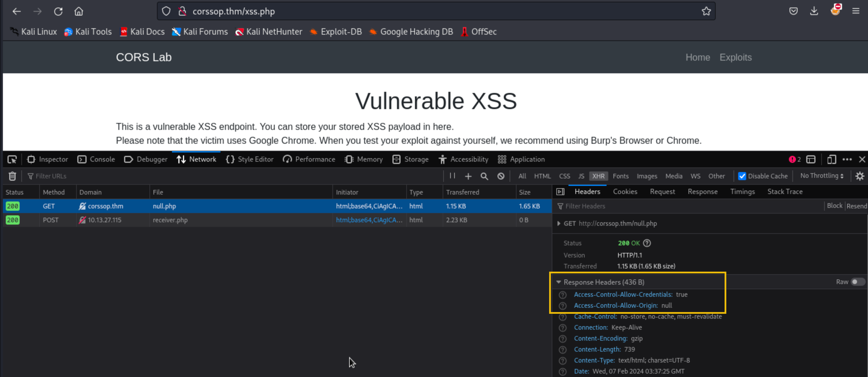Open the No Throttling dropdown
Screen dimensions: 868x377
click(822, 176)
